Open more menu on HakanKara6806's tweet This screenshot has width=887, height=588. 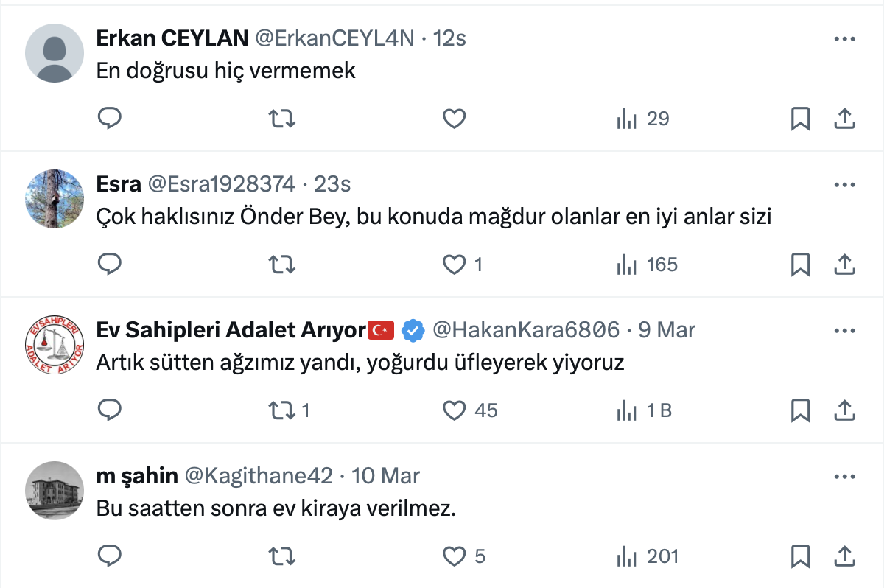click(844, 330)
